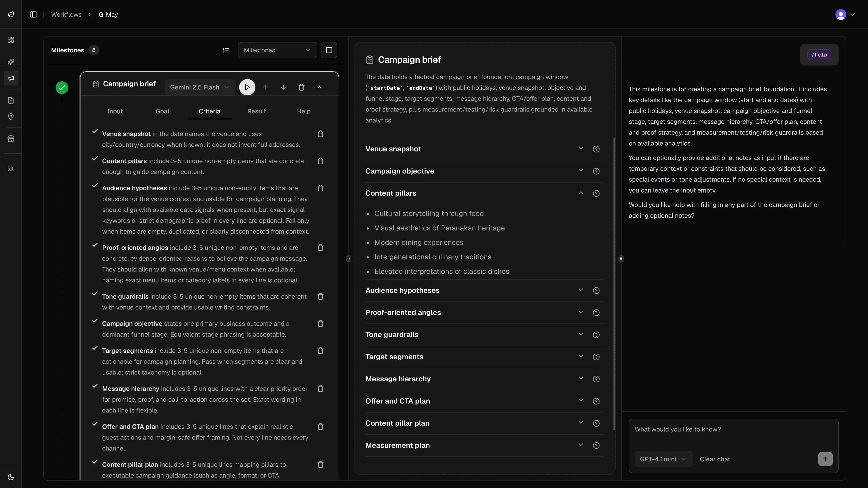The height and width of the screenshot is (488, 868).
Task: Click the user avatar in top-right corner
Action: click(841, 14)
